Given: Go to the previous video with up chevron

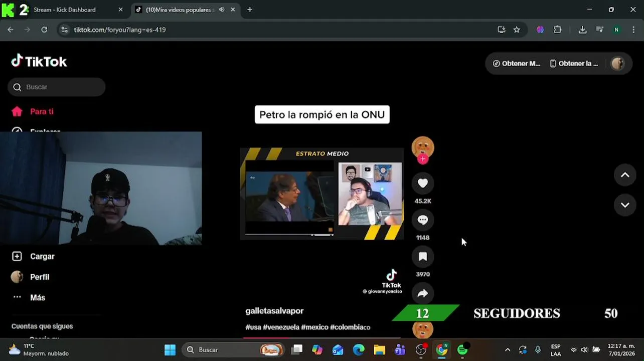Looking at the screenshot, I should pyautogui.click(x=625, y=175).
